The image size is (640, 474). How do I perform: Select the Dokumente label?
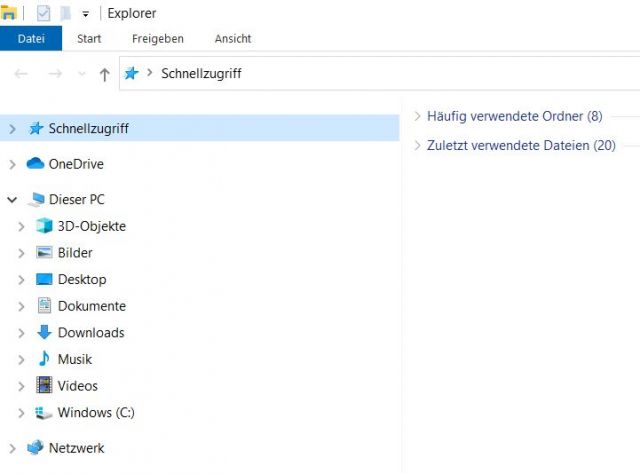pyautogui.click(x=92, y=306)
